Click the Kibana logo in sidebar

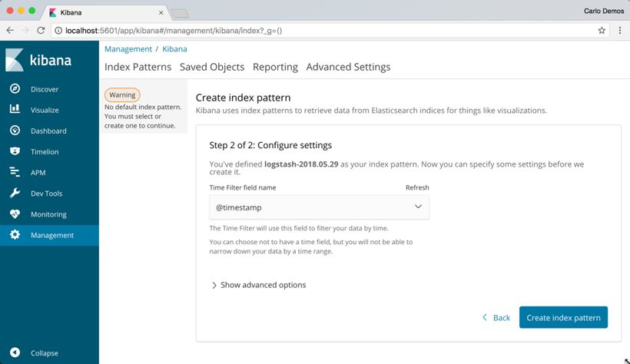click(x=38, y=60)
